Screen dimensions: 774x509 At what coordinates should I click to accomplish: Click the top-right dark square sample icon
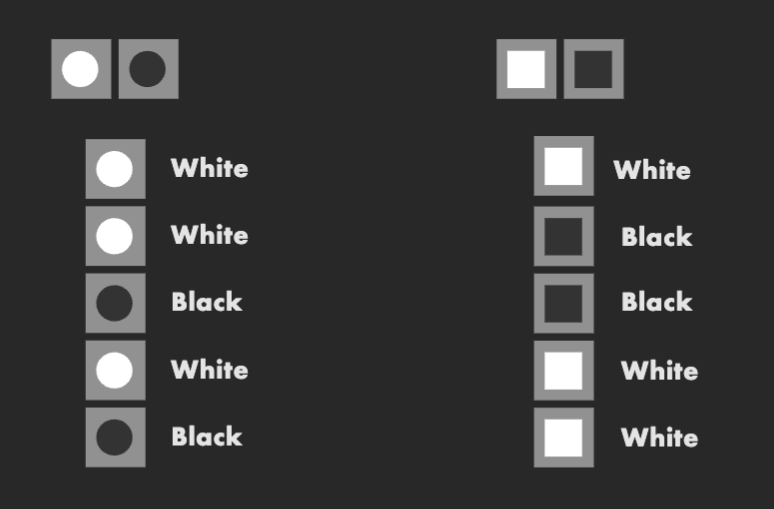tap(594, 69)
